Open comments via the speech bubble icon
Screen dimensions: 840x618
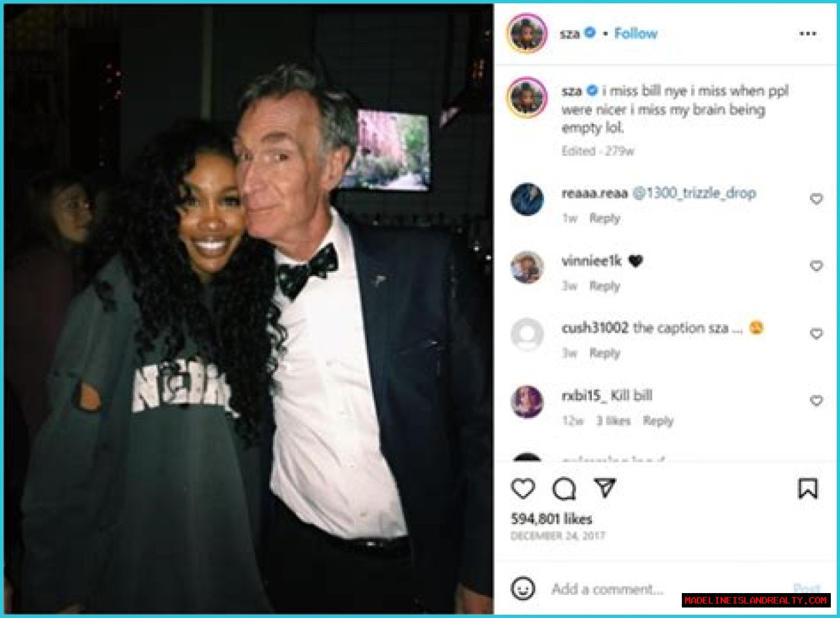(564, 489)
